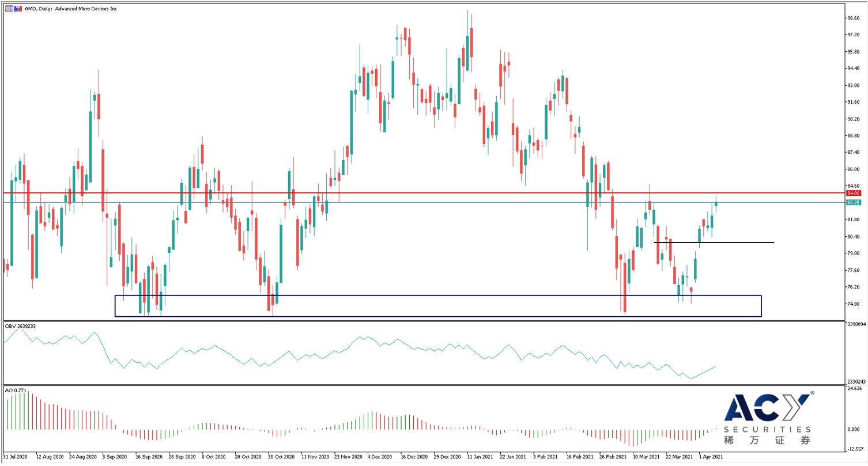Click the '10 Mar 2021' date label

pyautogui.click(x=647, y=456)
